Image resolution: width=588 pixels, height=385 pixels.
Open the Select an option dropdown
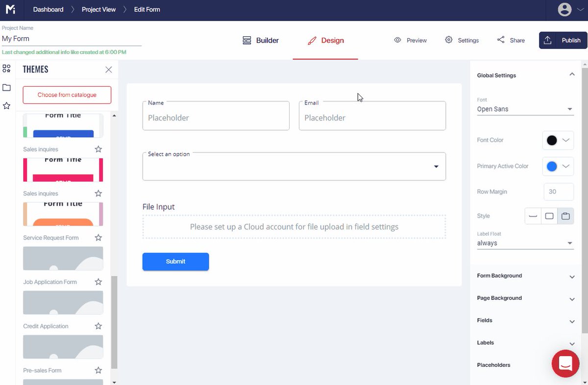tap(294, 167)
